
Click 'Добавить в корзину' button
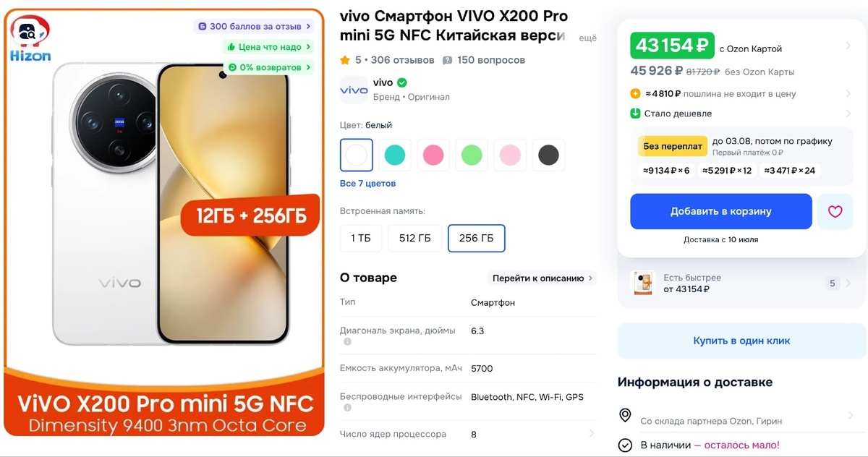[x=721, y=212]
